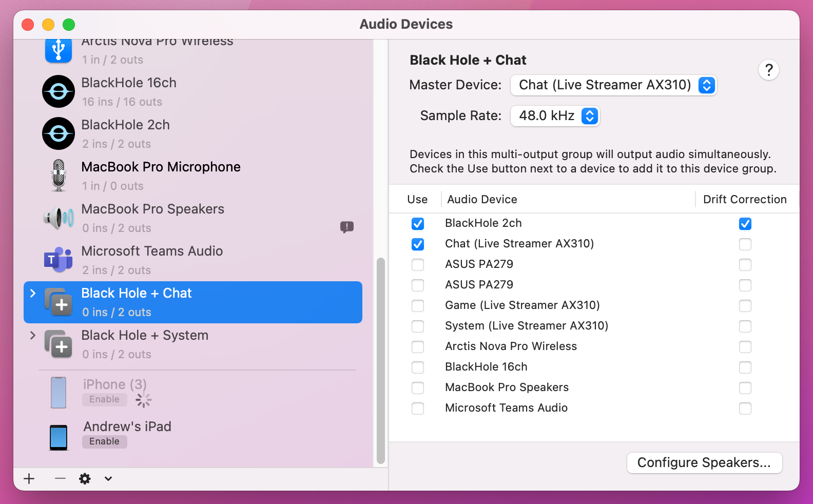Click the alert badge beside MacBook Pro Speakers
Image resolution: width=813 pixels, height=504 pixels.
tap(347, 227)
